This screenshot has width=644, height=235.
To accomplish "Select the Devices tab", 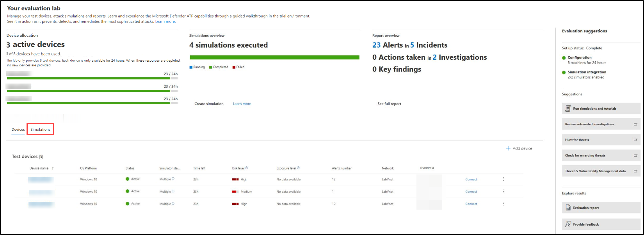I will 18,129.
